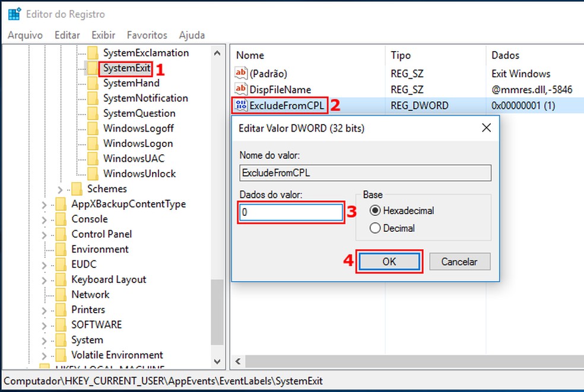
Task: Click the tree pane vertical scrollbar thumb
Action: (217, 312)
